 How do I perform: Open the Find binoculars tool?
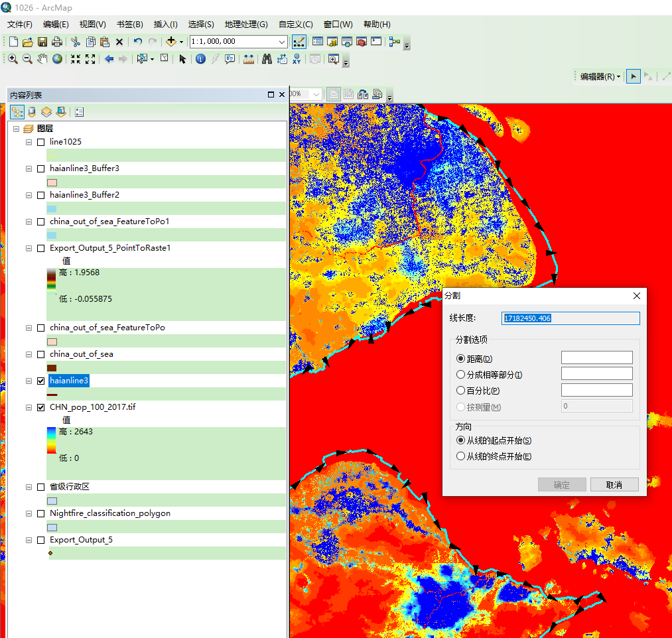click(267, 59)
